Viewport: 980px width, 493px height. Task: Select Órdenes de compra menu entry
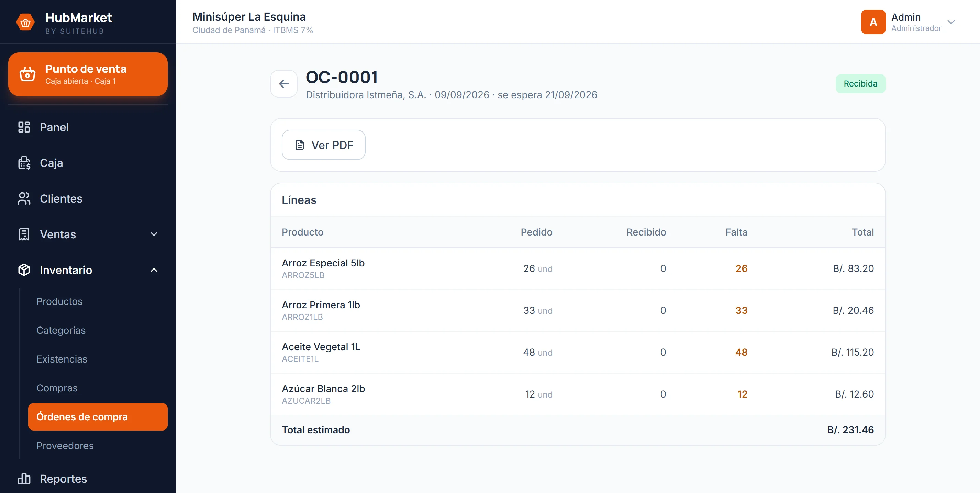coord(98,416)
